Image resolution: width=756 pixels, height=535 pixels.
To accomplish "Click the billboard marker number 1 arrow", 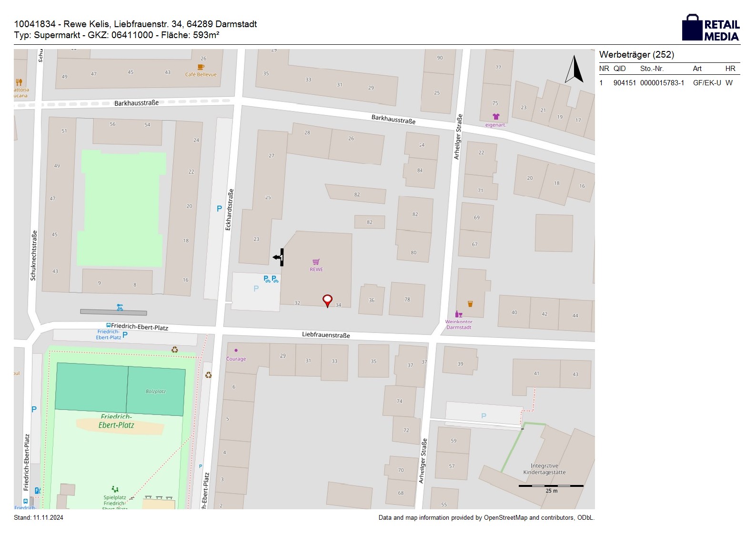I will (x=279, y=257).
